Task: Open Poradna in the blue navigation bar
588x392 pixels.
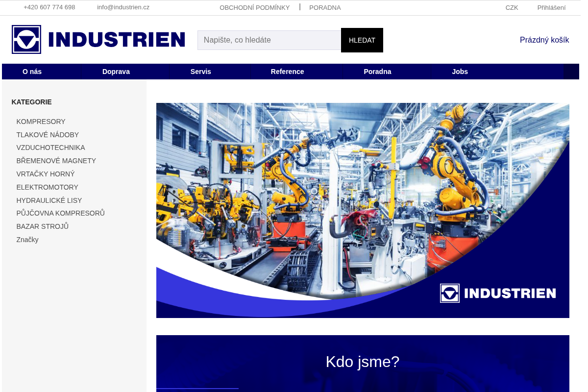Action: point(377,72)
